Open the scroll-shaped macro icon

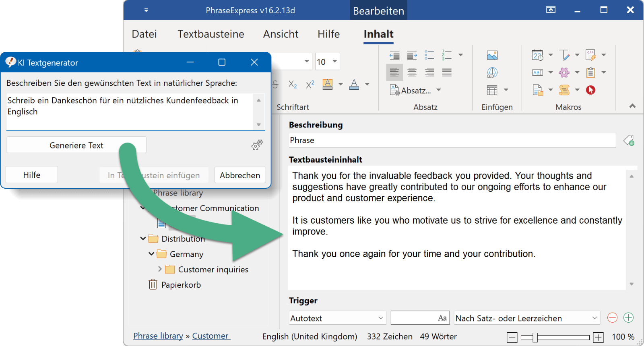coord(564,90)
